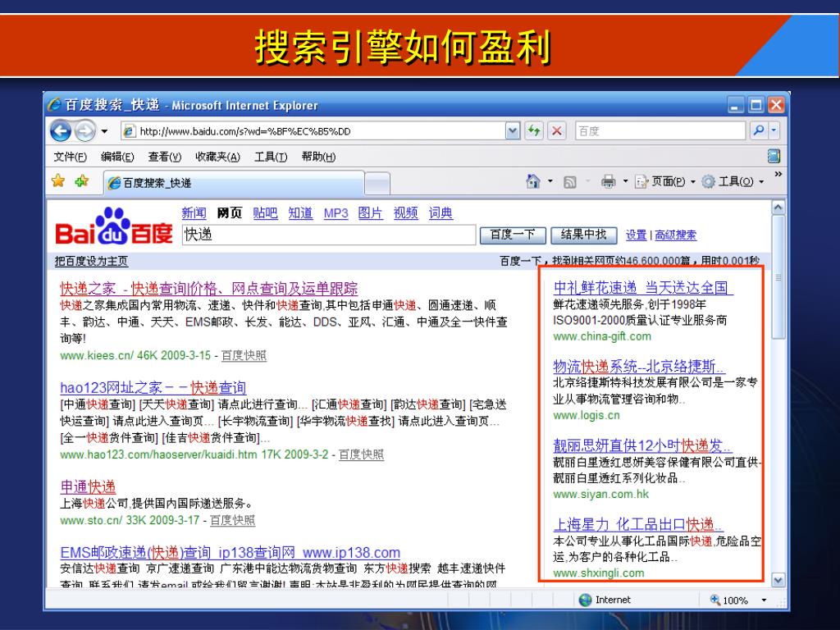Screen dimensions: 840x630
Task: Click the page scrollbar down arrow
Action: 778,580
